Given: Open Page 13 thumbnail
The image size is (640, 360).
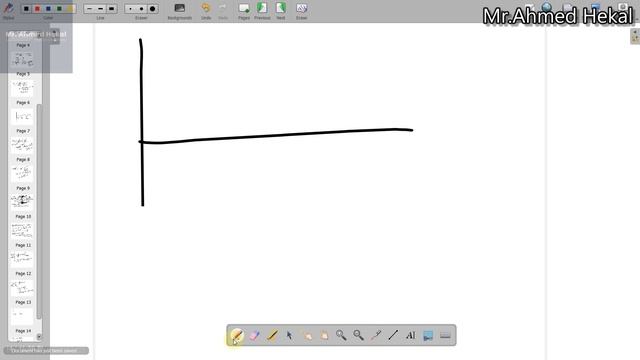Looking at the screenshot, I should click(22, 316).
